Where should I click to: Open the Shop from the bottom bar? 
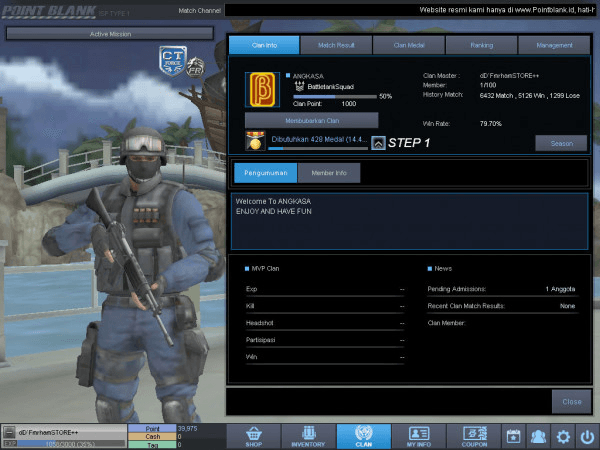[254, 436]
